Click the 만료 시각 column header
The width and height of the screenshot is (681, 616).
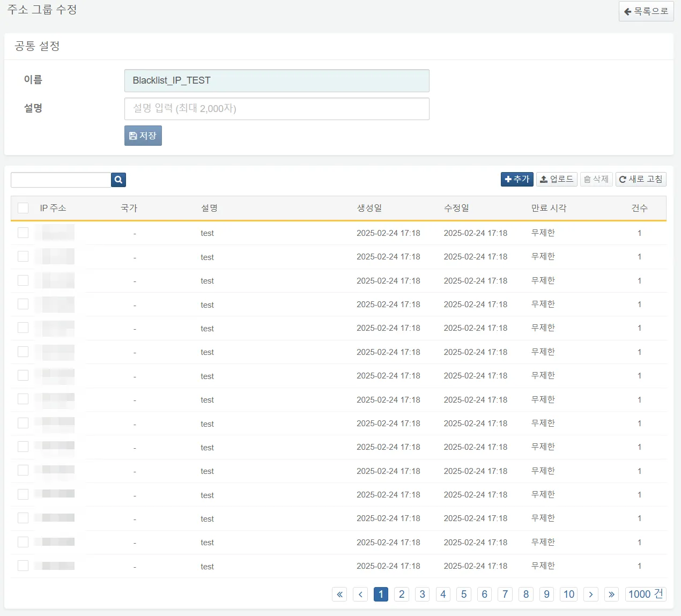[549, 208]
